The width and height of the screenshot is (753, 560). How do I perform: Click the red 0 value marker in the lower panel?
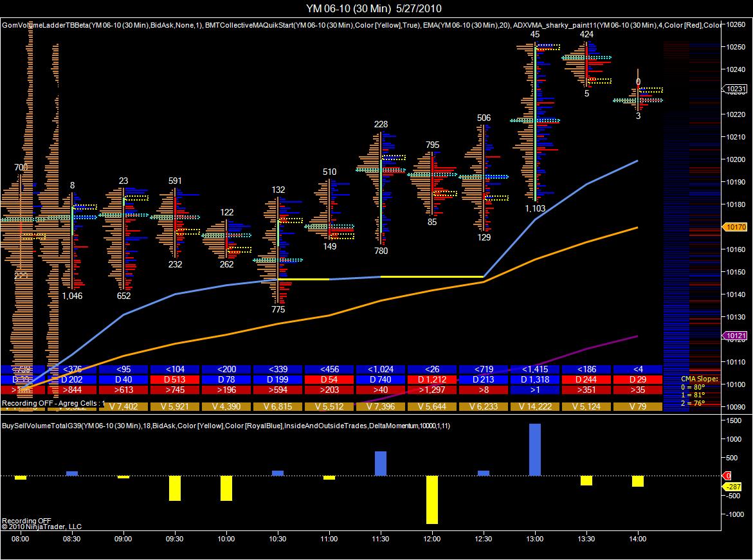727,476
